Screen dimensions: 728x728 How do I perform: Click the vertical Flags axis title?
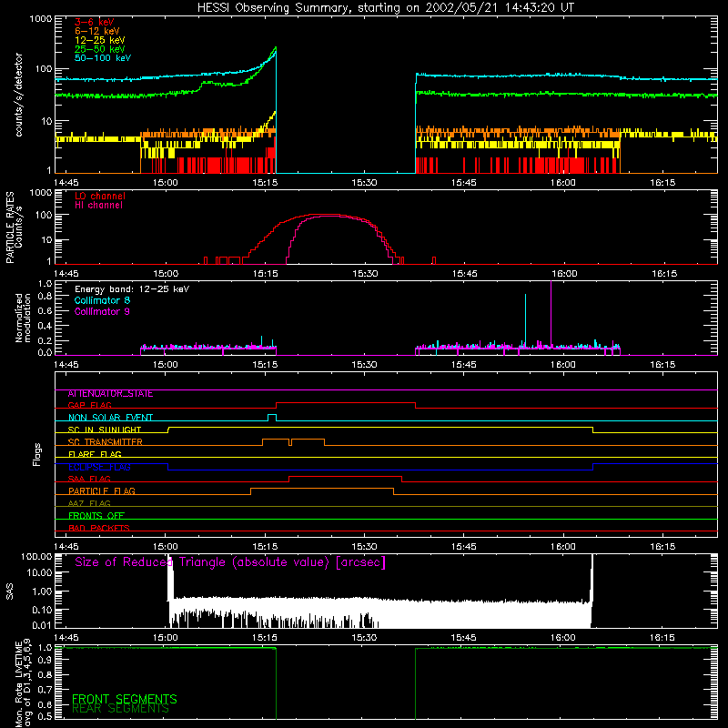pyautogui.click(x=36, y=454)
